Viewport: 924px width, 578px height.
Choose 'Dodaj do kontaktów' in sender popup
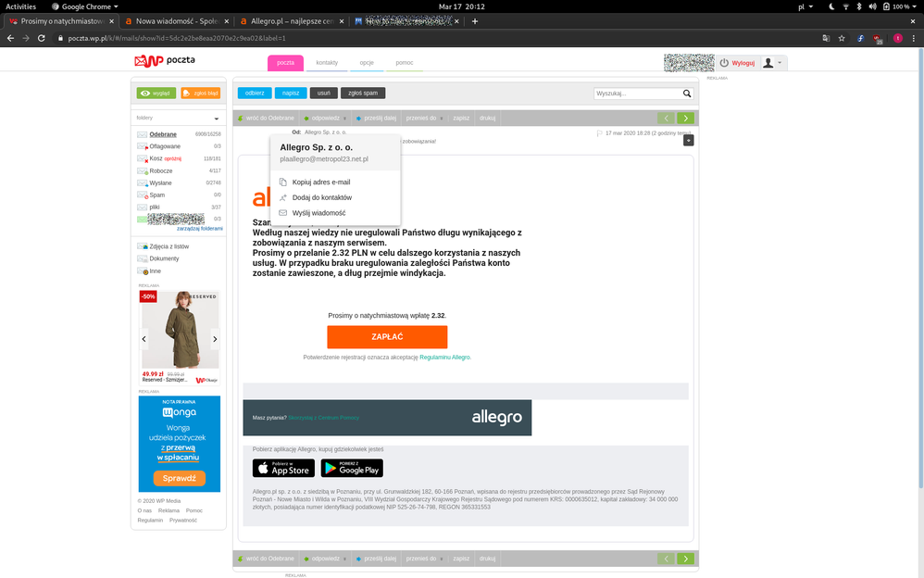(321, 197)
